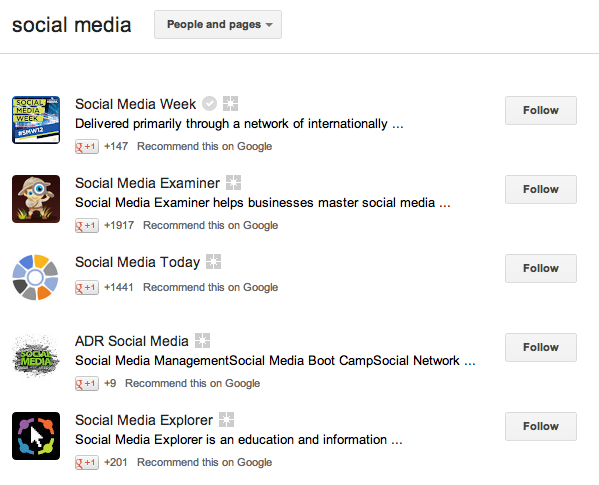Click the '+1441' recommendation count

[x=119, y=287]
